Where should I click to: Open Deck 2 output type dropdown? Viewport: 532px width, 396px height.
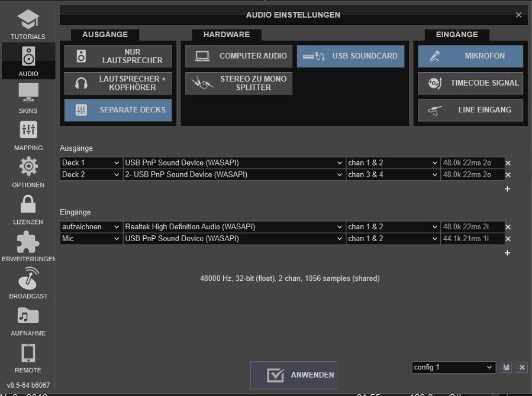[x=91, y=175]
